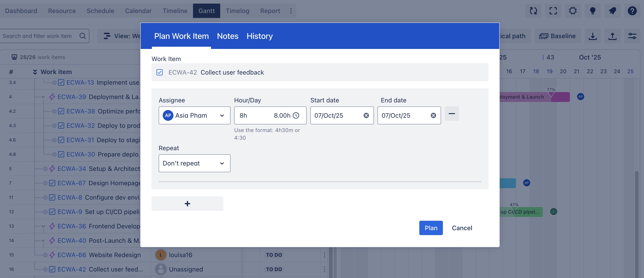
Task: Open the Don't repeat dropdown
Action: [x=194, y=163]
